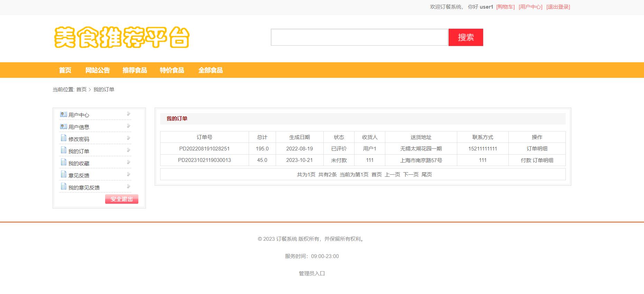
Task: Click the 我的意见反馈 document icon
Action: coord(64,186)
